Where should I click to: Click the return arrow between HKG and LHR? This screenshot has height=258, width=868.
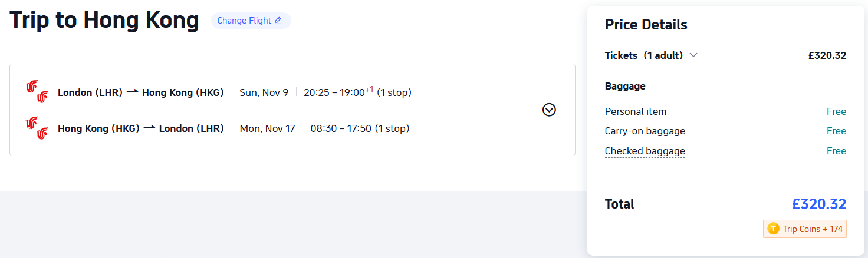pyautogui.click(x=149, y=128)
